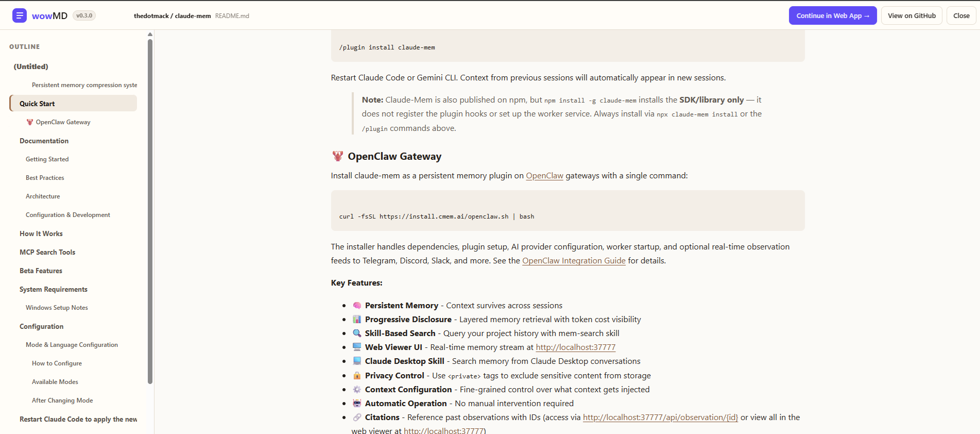Image resolution: width=980 pixels, height=434 pixels.
Task: Open Available Modes outline entry
Action: [55, 382]
